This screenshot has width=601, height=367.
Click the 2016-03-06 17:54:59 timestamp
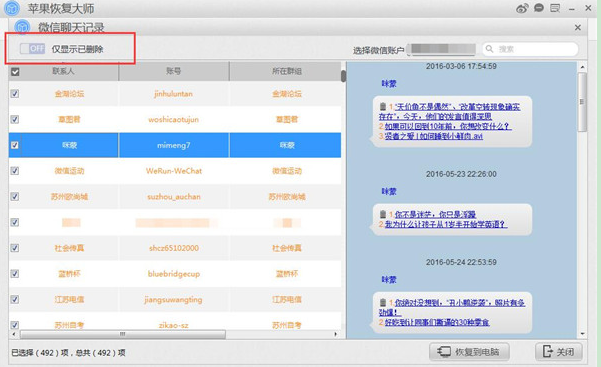(x=461, y=66)
